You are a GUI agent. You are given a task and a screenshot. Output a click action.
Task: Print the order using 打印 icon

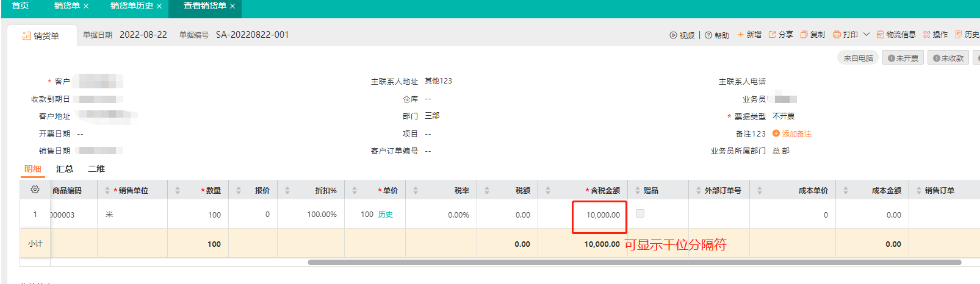(837, 35)
